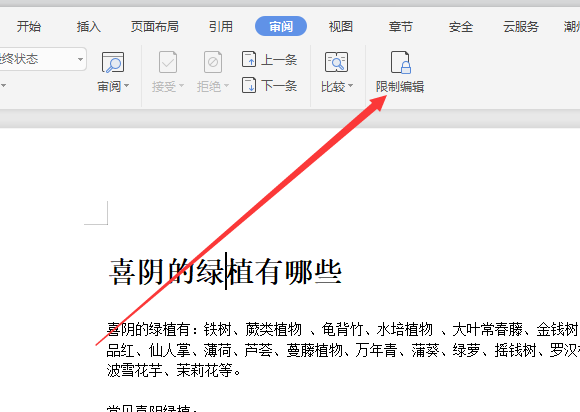Expand the 终状态 display dropdown
This screenshot has height=412, width=580.
click(x=80, y=59)
